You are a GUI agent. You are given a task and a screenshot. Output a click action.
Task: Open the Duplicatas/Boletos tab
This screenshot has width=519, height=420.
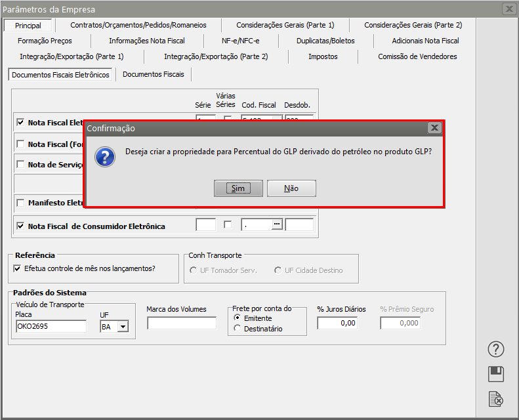[x=325, y=41]
